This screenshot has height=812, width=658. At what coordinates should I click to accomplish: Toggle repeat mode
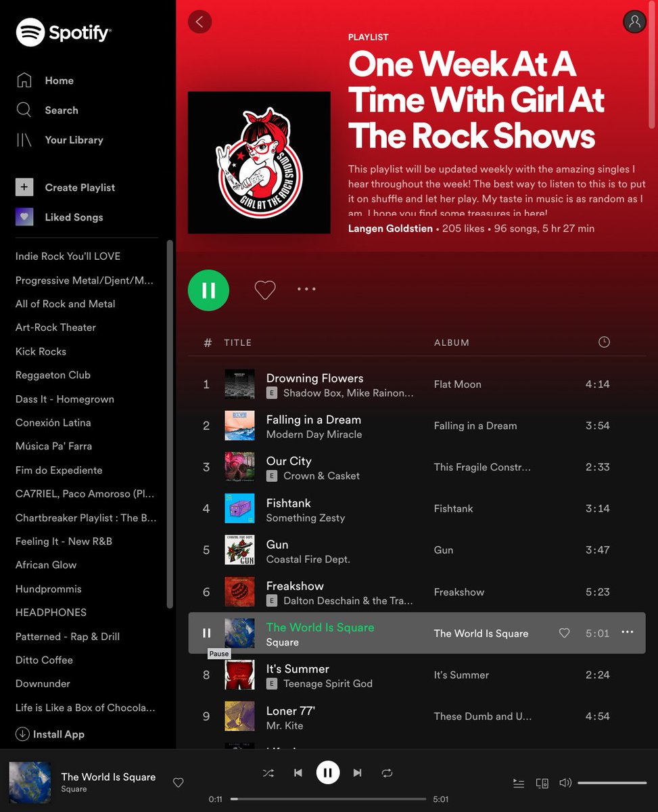coord(387,773)
